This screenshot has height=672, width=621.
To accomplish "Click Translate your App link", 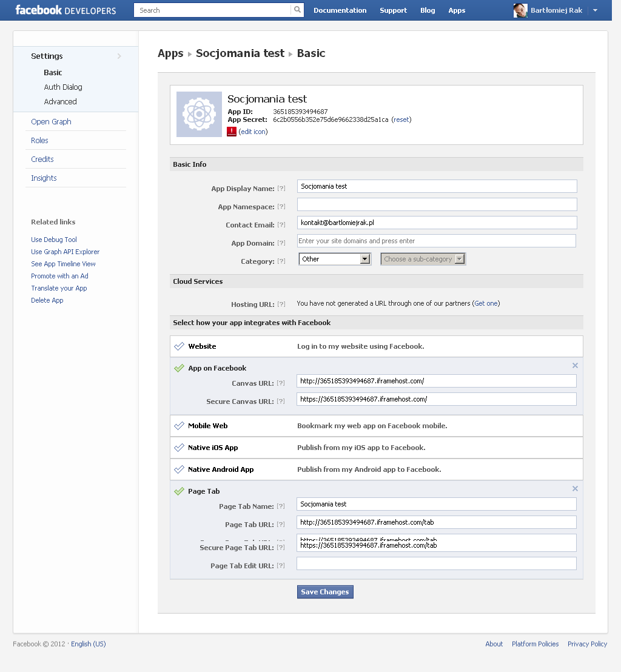I will [x=59, y=288].
